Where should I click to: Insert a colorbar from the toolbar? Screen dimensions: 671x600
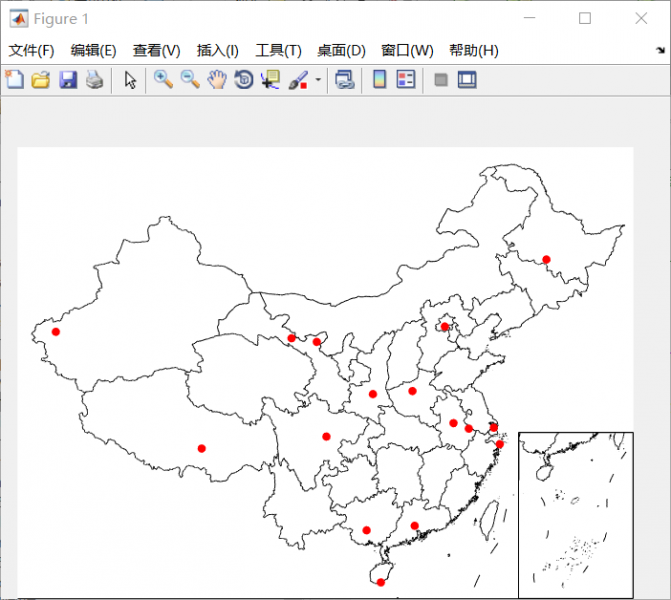click(x=379, y=80)
